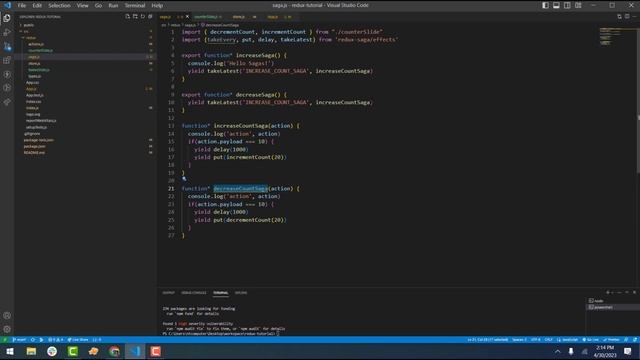Click Prettier in status bar
The height and width of the screenshot is (360, 640).
[611, 340]
